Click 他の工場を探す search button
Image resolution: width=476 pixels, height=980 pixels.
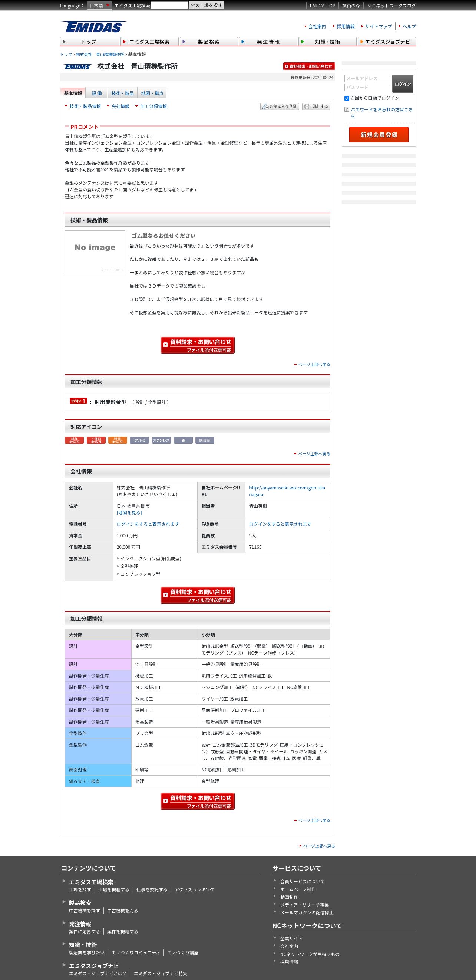[x=206, y=5]
